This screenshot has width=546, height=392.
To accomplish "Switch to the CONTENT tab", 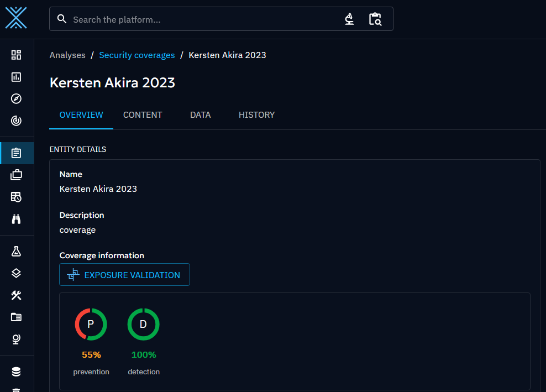I will (143, 115).
